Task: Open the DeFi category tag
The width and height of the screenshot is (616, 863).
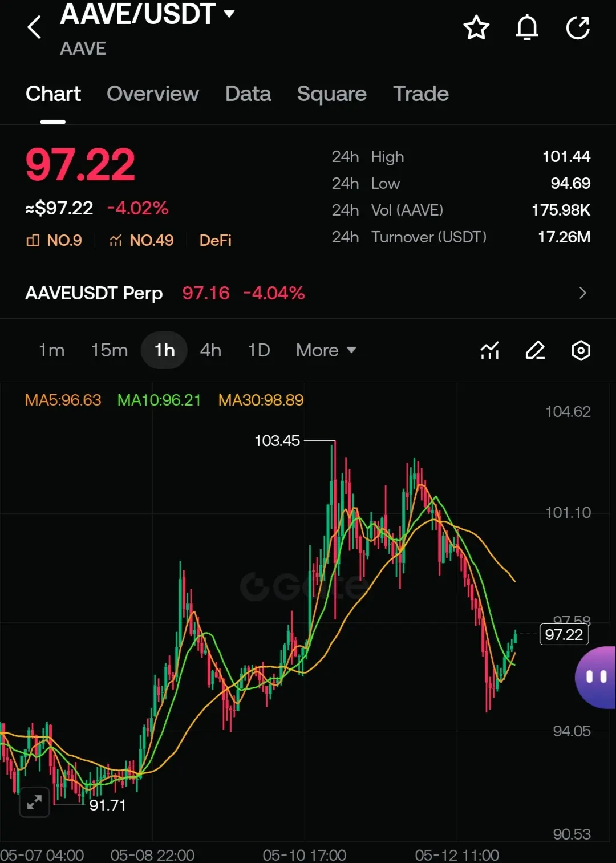Action: coord(216,240)
